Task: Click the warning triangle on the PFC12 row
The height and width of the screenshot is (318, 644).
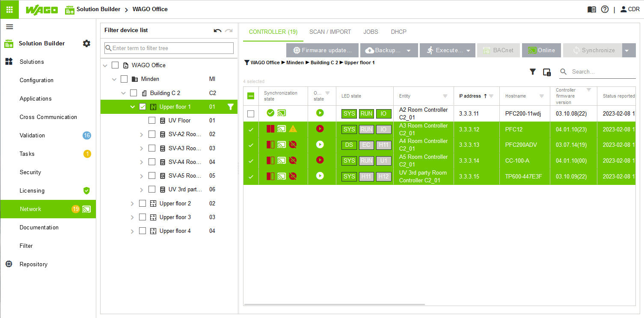Action: pos(293,129)
